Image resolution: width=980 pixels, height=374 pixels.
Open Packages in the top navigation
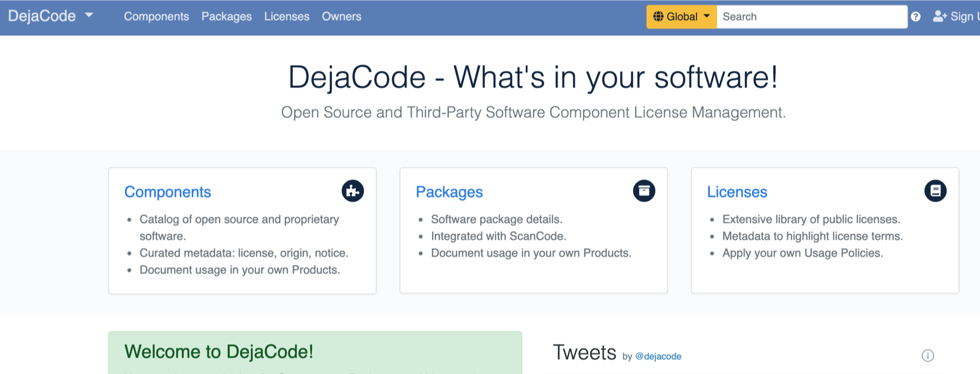(x=226, y=16)
